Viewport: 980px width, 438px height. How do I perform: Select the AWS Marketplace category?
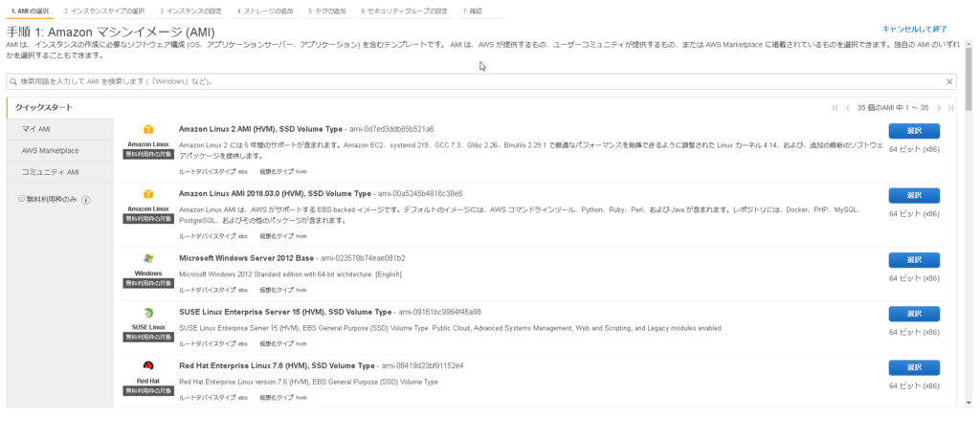point(60,150)
